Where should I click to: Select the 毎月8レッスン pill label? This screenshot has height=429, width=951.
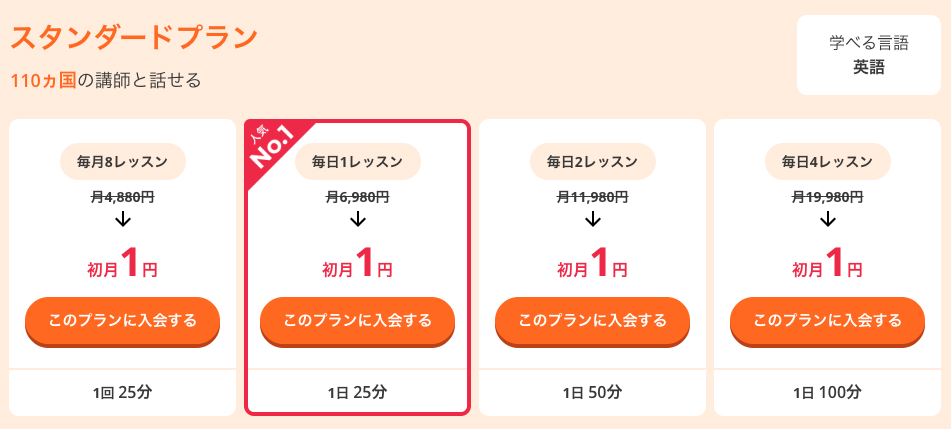pos(123,161)
